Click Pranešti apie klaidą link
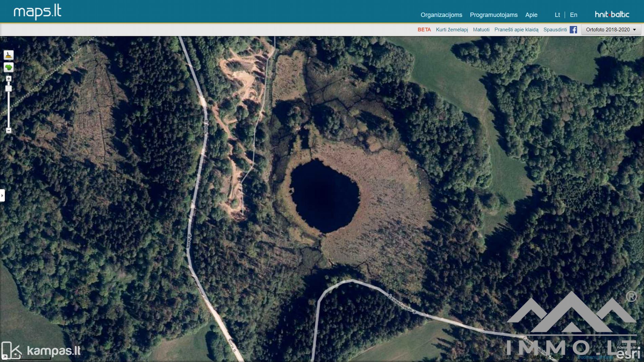 coord(516,29)
